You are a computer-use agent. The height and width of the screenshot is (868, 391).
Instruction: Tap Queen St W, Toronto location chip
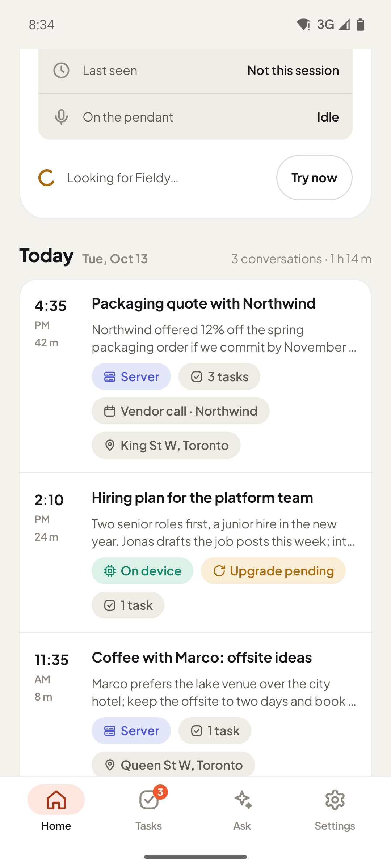173,764
